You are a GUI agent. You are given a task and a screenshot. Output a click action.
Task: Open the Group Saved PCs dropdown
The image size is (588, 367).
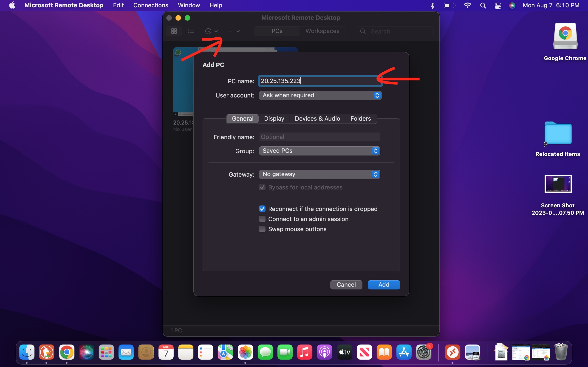click(319, 151)
